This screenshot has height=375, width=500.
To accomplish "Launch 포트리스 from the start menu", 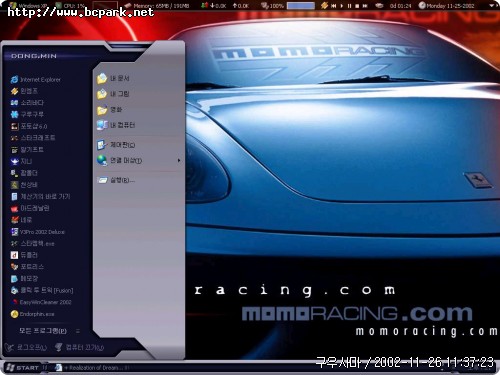I will (x=27, y=267).
